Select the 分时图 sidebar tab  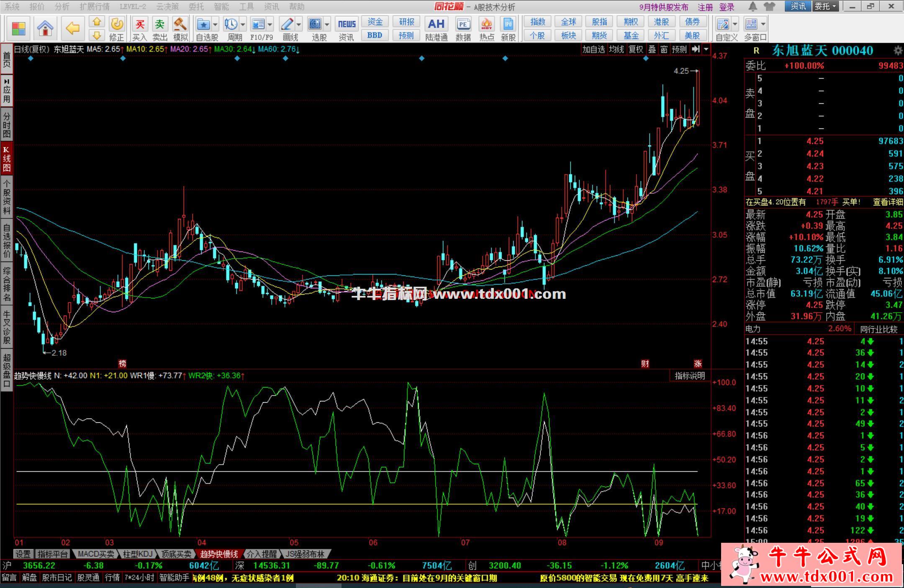7,125
